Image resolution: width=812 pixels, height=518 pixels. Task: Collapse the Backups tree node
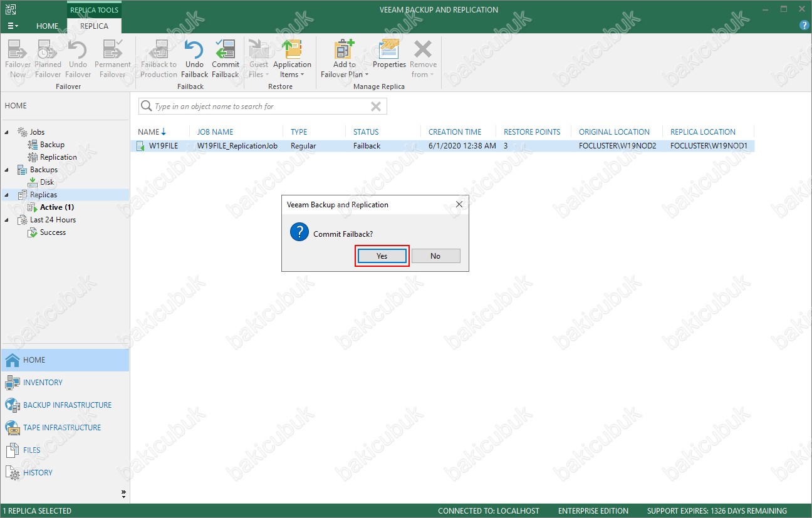[8, 170]
